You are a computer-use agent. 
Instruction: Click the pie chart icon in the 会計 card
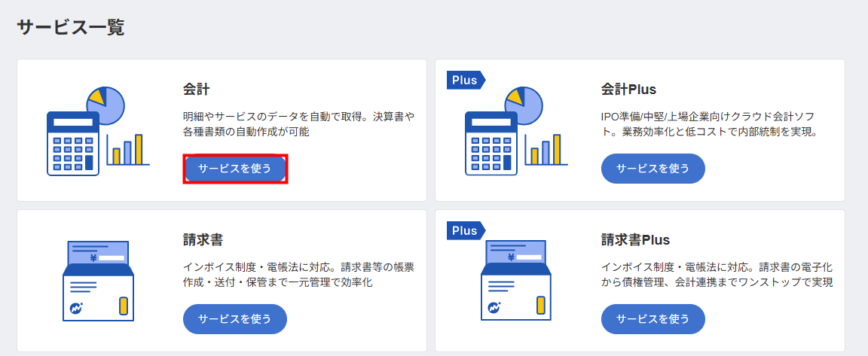click(x=106, y=105)
